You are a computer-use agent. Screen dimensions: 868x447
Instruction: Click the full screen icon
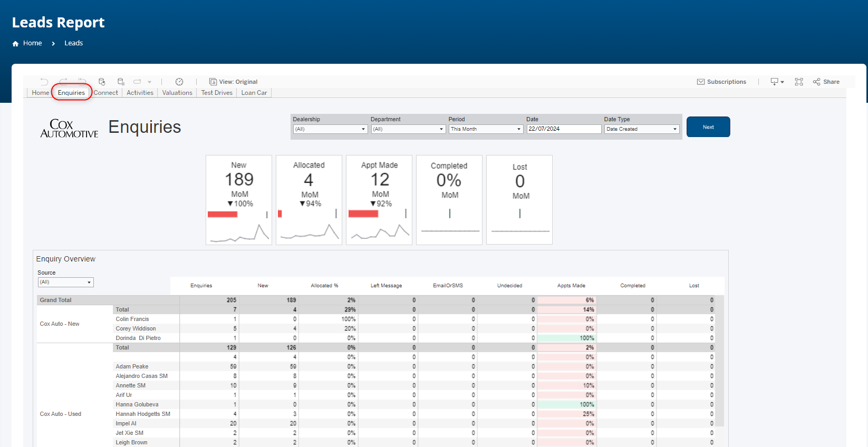(799, 82)
